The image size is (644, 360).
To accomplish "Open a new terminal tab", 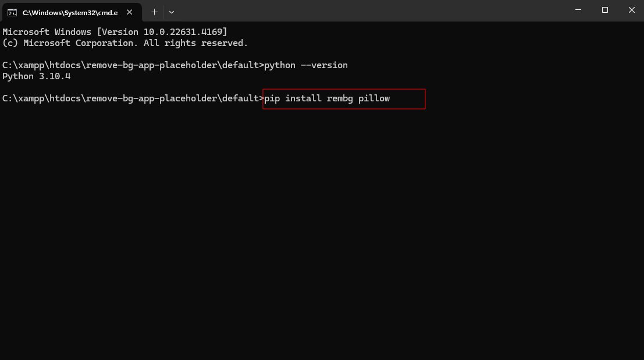I will (x=154, y=12).
